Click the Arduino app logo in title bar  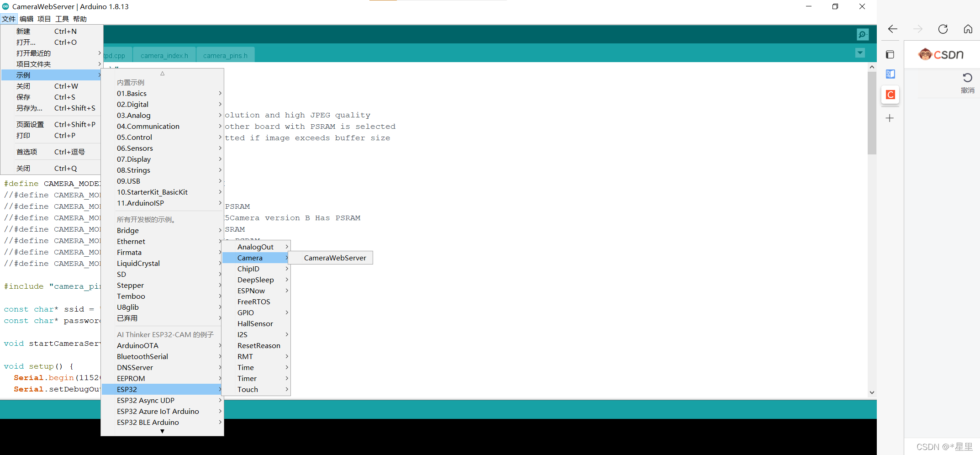point(5,6)
